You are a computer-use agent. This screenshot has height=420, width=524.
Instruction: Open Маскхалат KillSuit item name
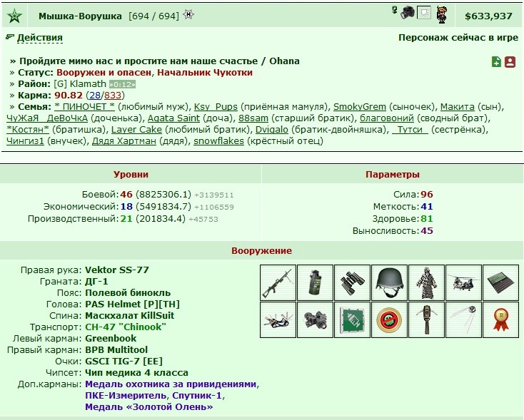130,315
